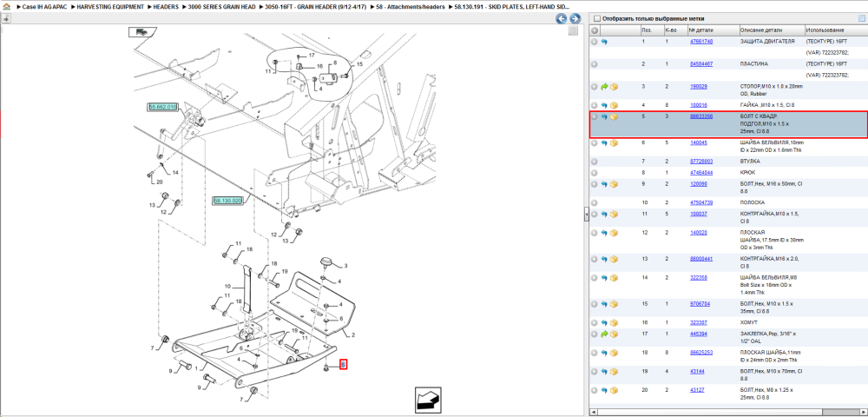Viewport: 868px width, 417px height.
Task: Open breadcrumb 3000 SERIES GRAIN HEAD
Action: click(x=222, y=7)
